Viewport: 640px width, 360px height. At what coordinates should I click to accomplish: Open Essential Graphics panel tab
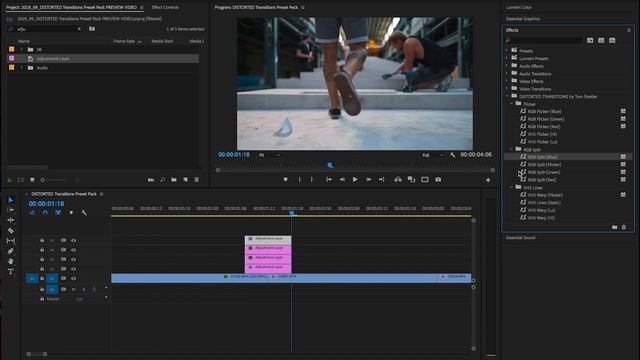pos(523,19)
